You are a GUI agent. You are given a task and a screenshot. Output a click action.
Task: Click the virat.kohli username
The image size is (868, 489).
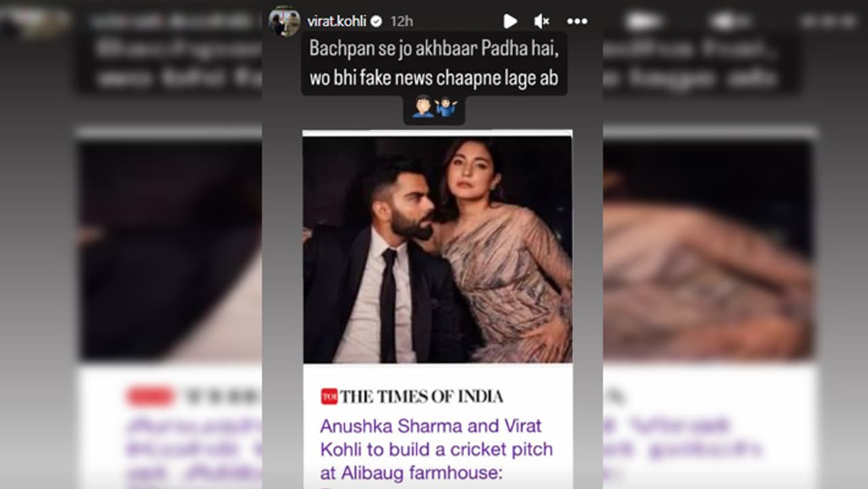click(336, 22)
